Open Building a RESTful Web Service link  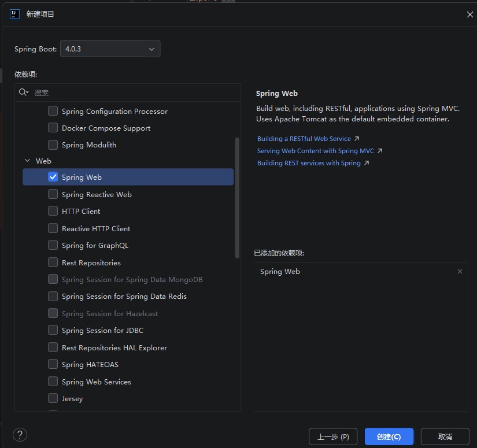tap(304, 139)
